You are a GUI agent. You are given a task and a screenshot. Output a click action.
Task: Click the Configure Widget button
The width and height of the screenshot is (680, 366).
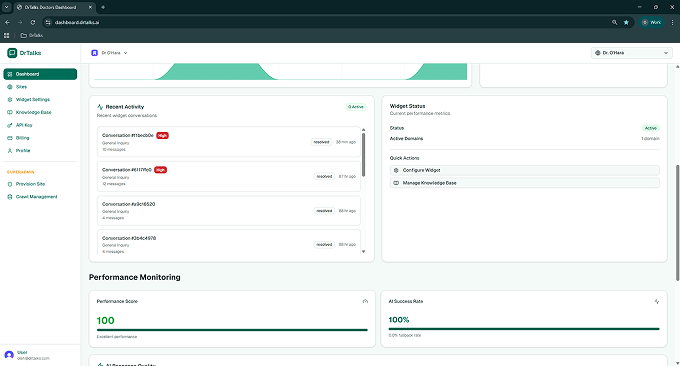tap(525, 170)
